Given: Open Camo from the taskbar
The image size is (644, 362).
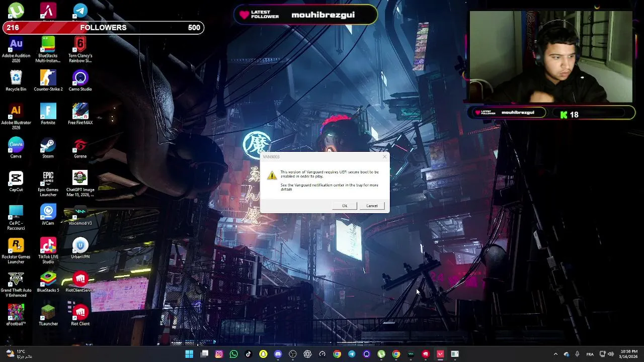Looking at the screenshot, I should (366, 354).
